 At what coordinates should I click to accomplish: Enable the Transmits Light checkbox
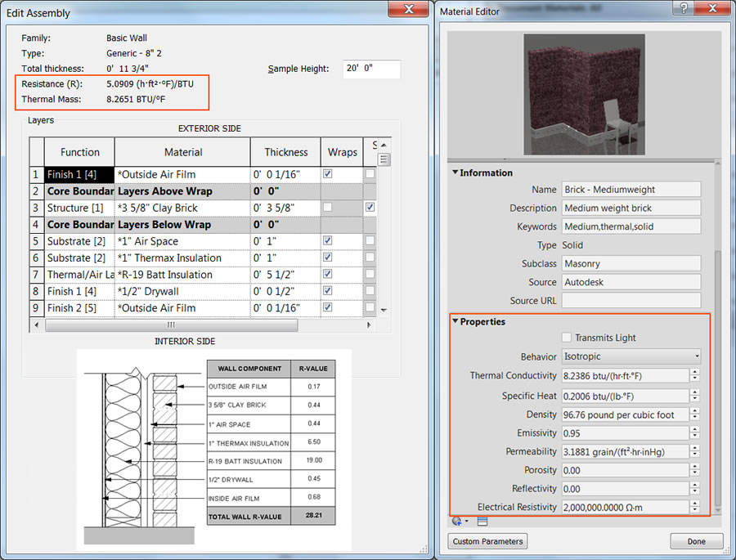tap(567, 338)
